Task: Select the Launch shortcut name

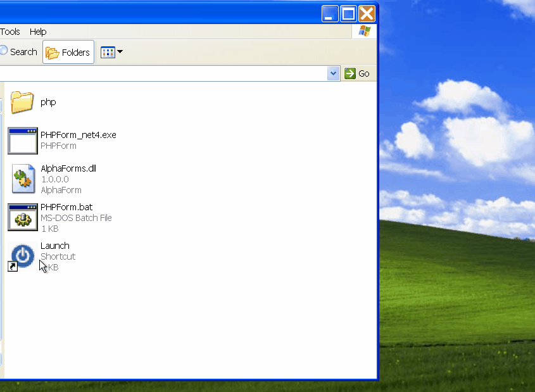Action: 55,246
